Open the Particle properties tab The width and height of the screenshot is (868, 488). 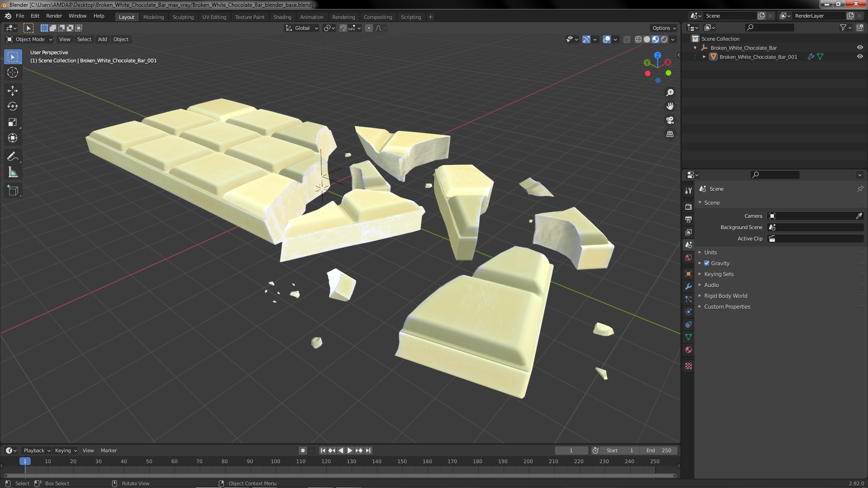(x=689, y=299)
